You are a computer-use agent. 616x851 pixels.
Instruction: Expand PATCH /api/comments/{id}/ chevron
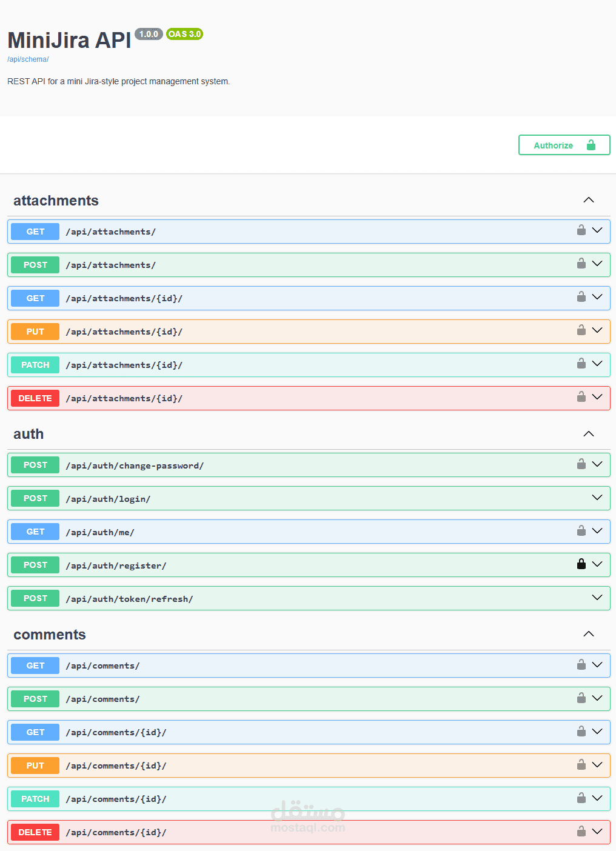[x=597, y=798]
